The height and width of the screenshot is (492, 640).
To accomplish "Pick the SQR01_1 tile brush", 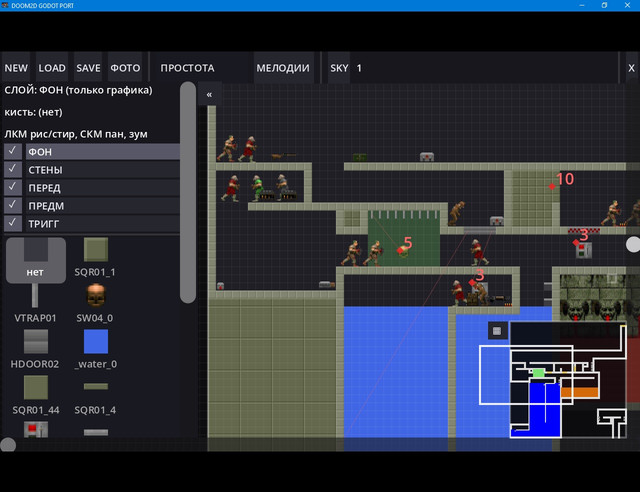I will pyautogui.click(x=96, y=258).
